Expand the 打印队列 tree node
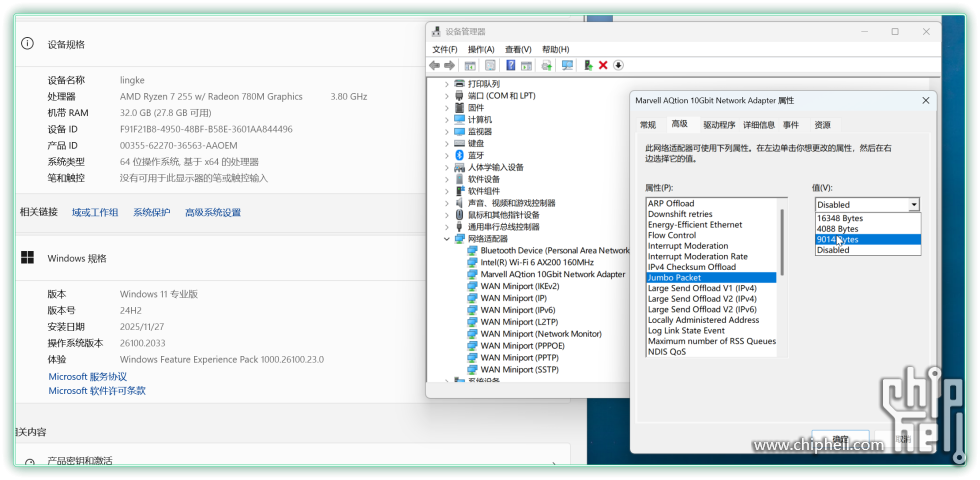 point(447,84)
